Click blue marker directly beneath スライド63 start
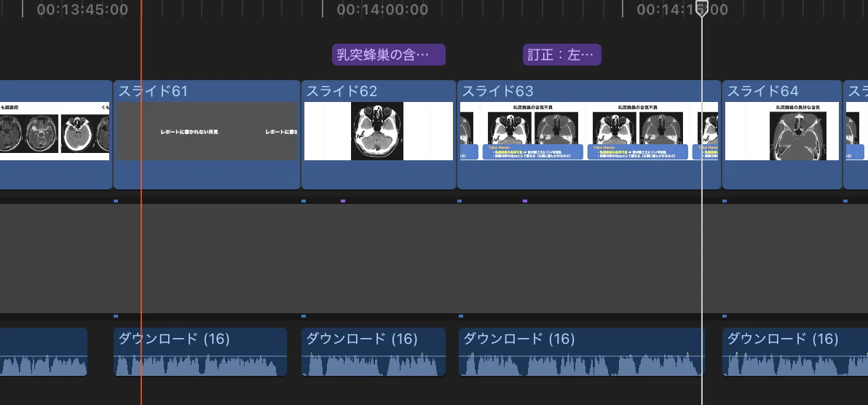Image resolution: width=868 pixels, height=405 pixels. [459, 200]
